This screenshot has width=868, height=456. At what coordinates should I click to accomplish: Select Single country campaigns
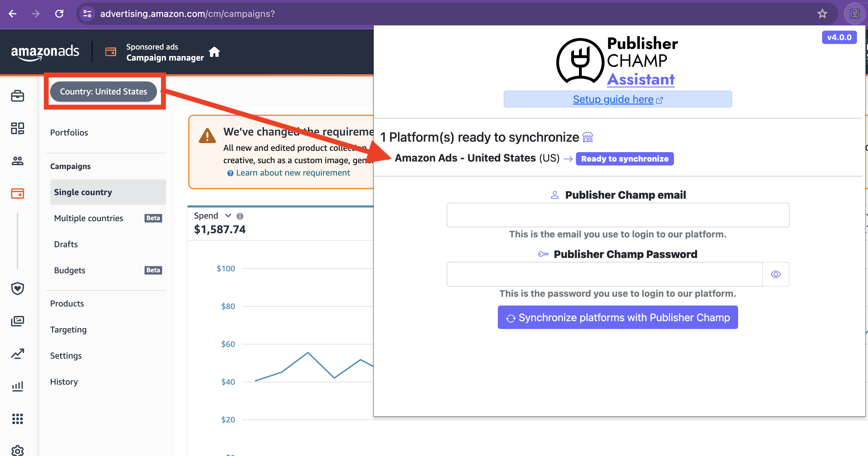coord(108,192)
